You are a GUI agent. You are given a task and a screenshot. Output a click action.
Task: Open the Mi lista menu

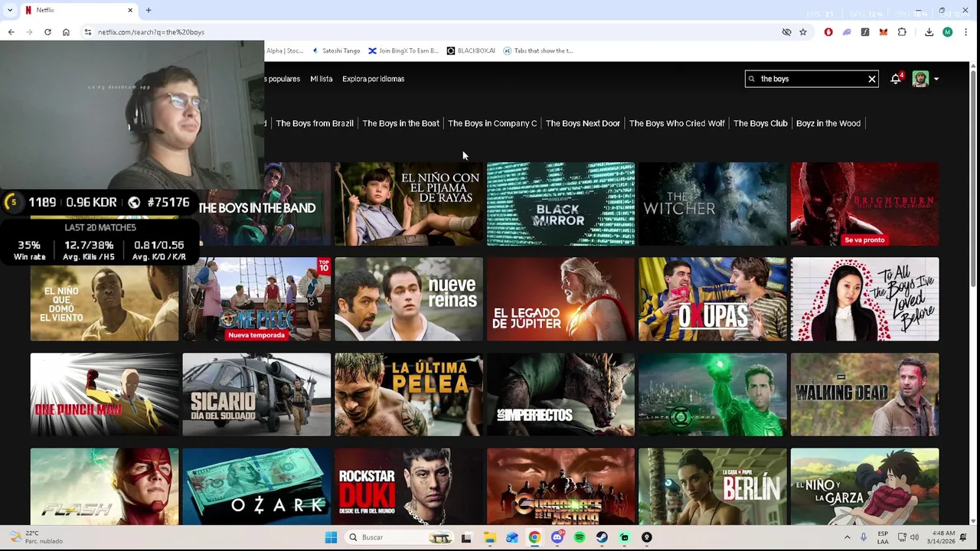point(321,79)
